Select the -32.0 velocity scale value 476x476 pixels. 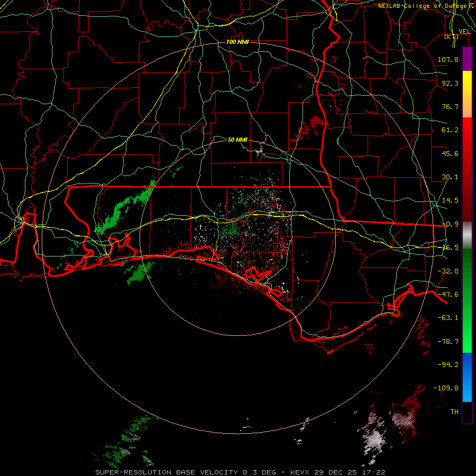(x=448, y=271)
